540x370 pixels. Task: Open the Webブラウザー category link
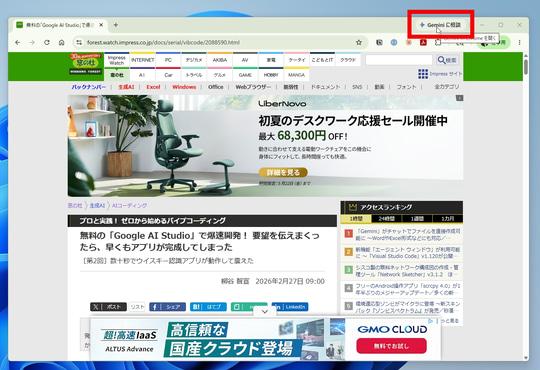(x=253, y=87)
